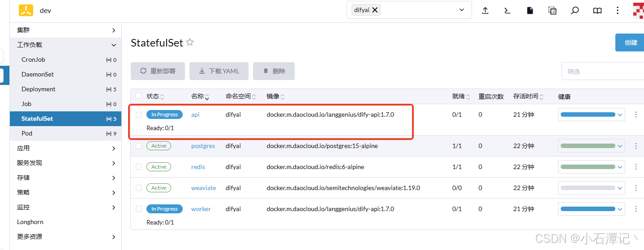Check the postgres row checkbox
The image size is (644, 250).
point(139,146)
